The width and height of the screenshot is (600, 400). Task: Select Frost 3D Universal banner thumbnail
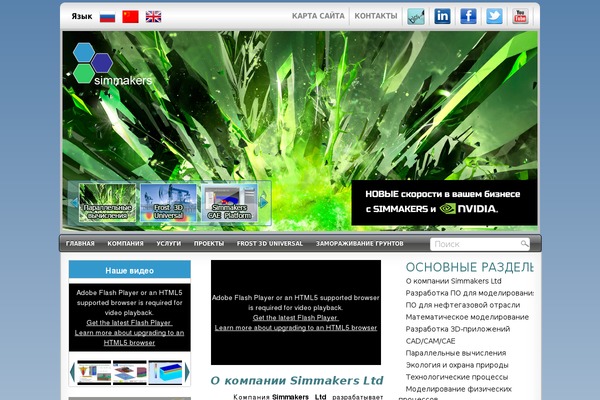(x=168, y=202)
